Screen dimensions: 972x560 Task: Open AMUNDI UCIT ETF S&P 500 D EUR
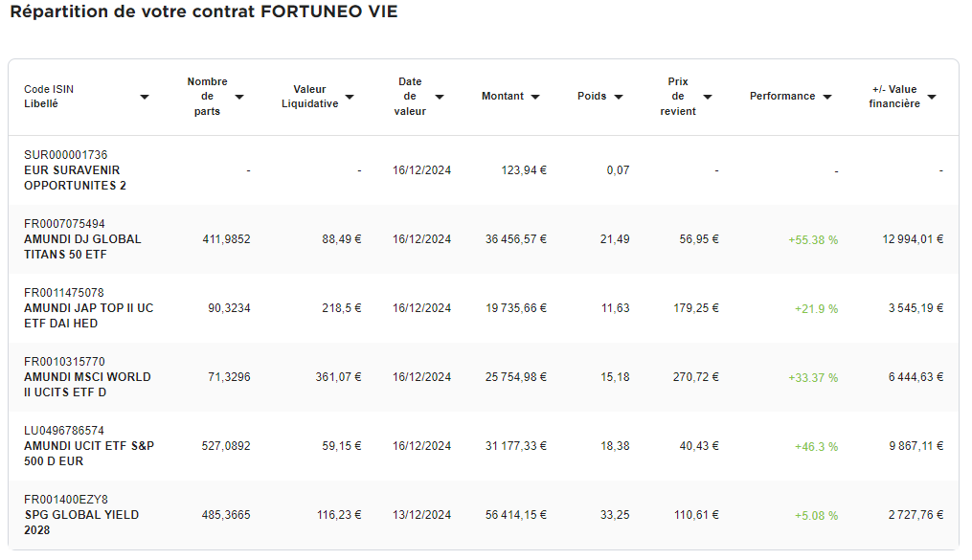click(x=89, y=454)
